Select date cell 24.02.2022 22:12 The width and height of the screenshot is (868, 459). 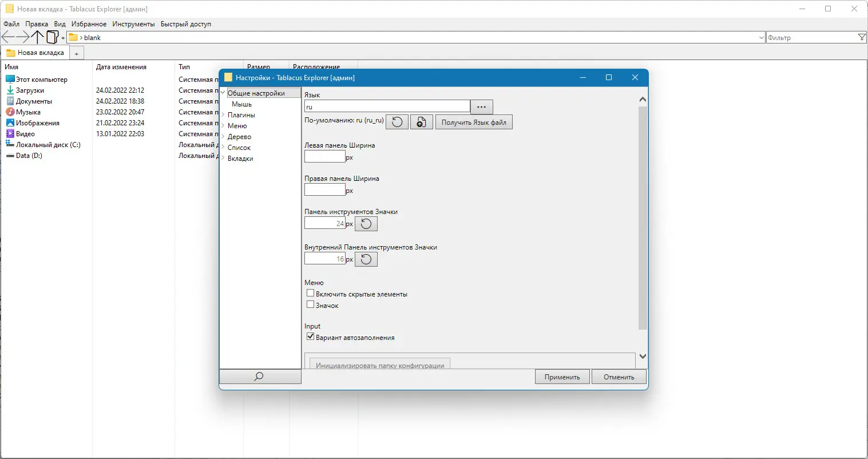tap(120, 90)
